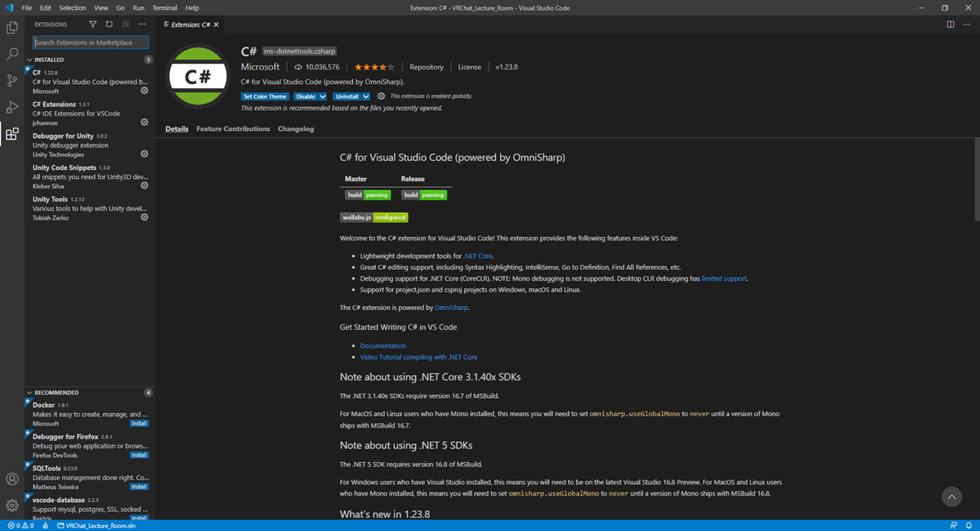Click the Disable button
Image resolution: width=980 pixels, height=531 pixels.
[x=305, y=96]
